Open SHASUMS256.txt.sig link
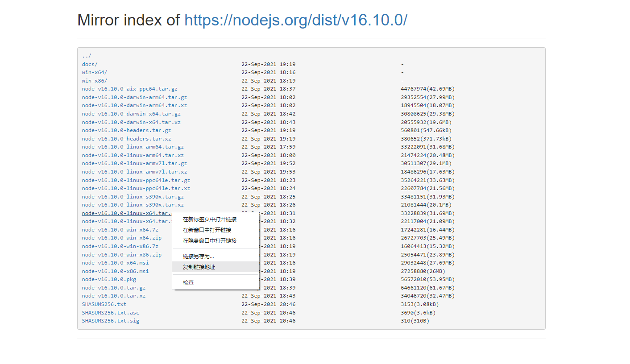 111,321
